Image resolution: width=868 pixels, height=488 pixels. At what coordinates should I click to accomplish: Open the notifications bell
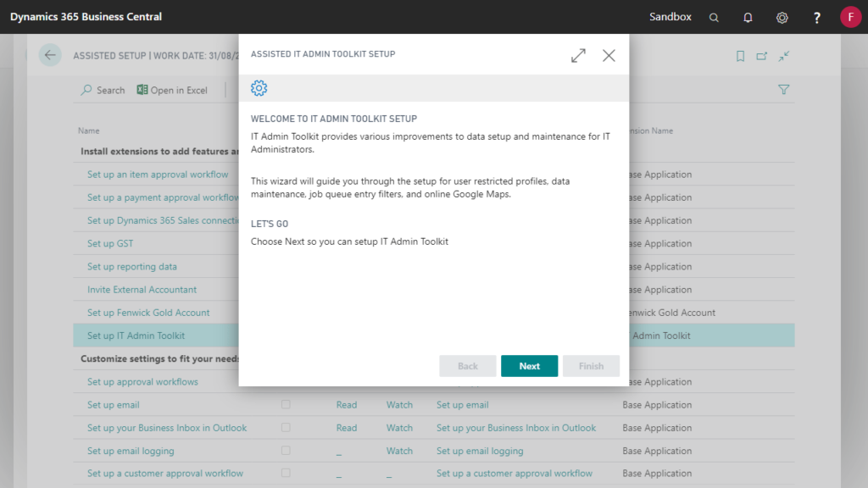pyautogui.click(x=748, y=17)
